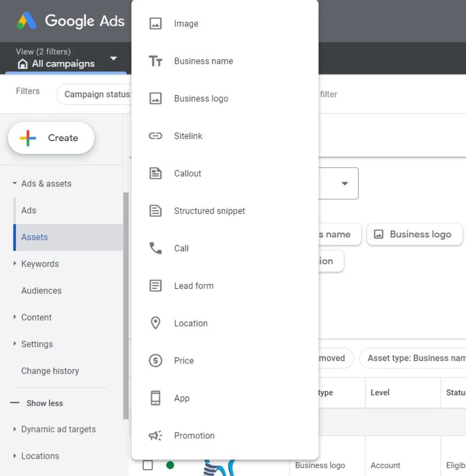Click the asset logo thumbnail in table row
The image size is (466, 476).
[219, 468]
